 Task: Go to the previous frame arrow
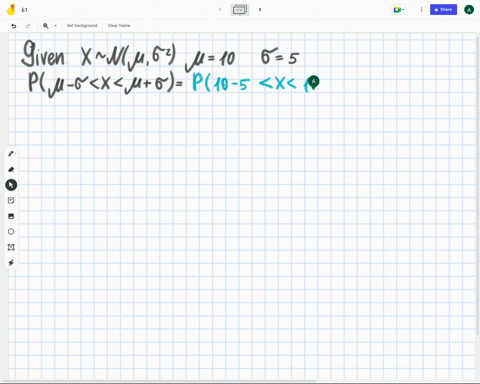pyautogui.click(x=220, y=10)
